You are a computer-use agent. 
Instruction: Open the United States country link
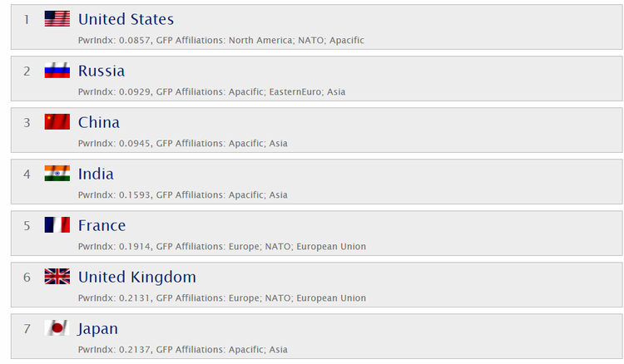coord(126,19)
